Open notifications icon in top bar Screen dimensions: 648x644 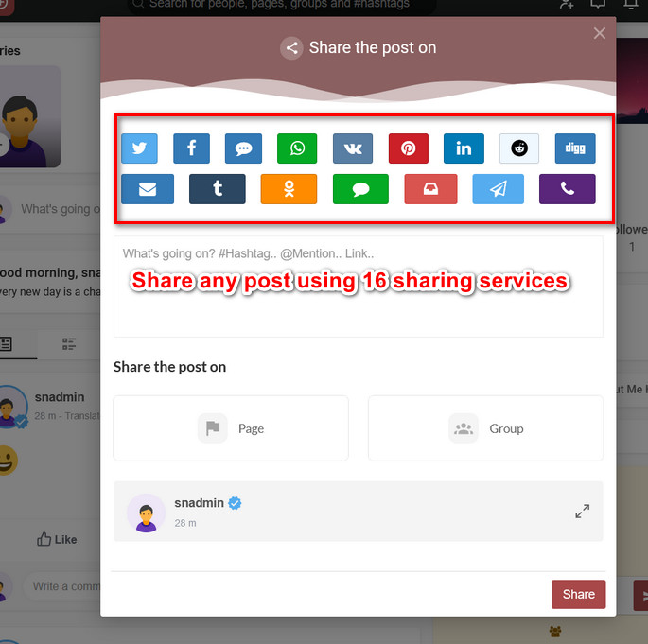[x=631, y=4]
